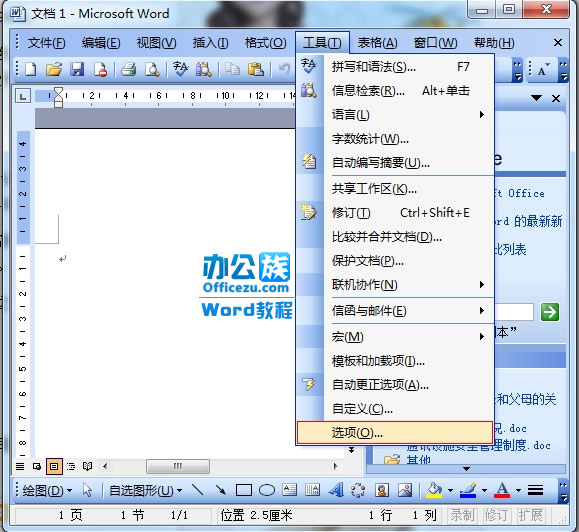Toggle the 扩展 extend selection indicator
The width and height of the screenshot is (579, 532).
pyautogui.click(x=530, y=515)
